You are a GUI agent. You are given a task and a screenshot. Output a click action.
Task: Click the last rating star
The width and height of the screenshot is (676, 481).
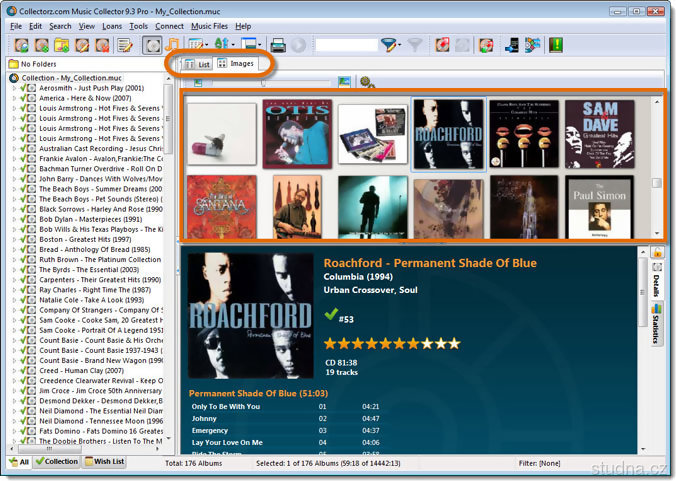pos(454,344)
